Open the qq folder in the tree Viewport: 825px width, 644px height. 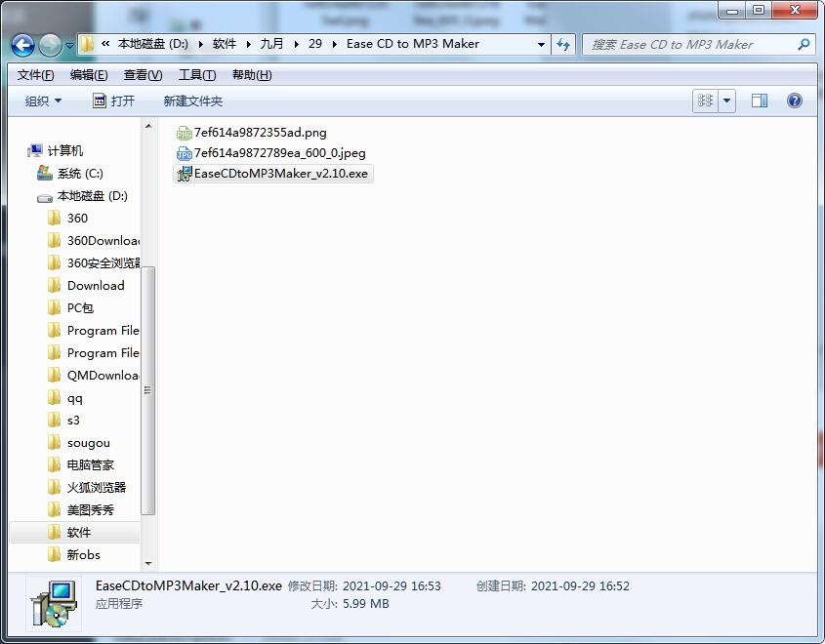coord(75,398)
